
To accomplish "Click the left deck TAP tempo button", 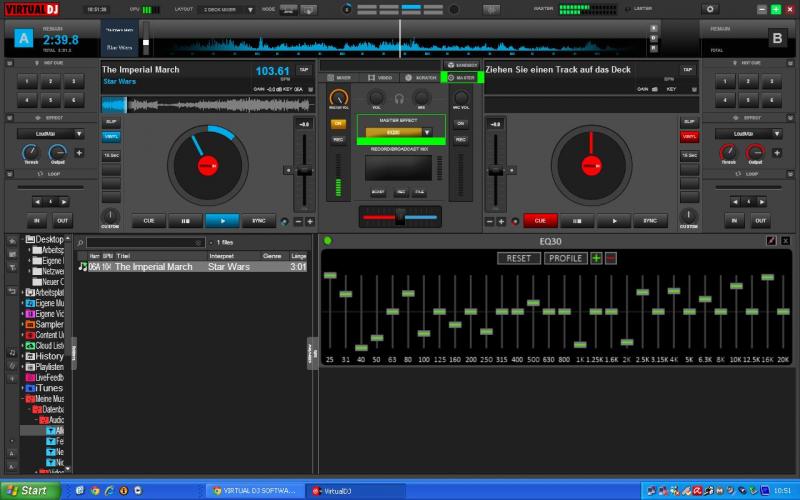I will pos(304,70).
